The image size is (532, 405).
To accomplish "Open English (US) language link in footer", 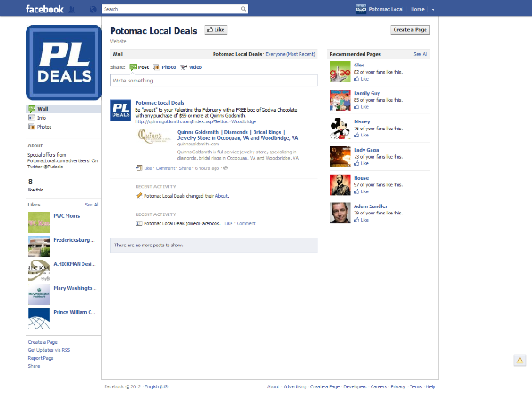I will click(156, 386).
